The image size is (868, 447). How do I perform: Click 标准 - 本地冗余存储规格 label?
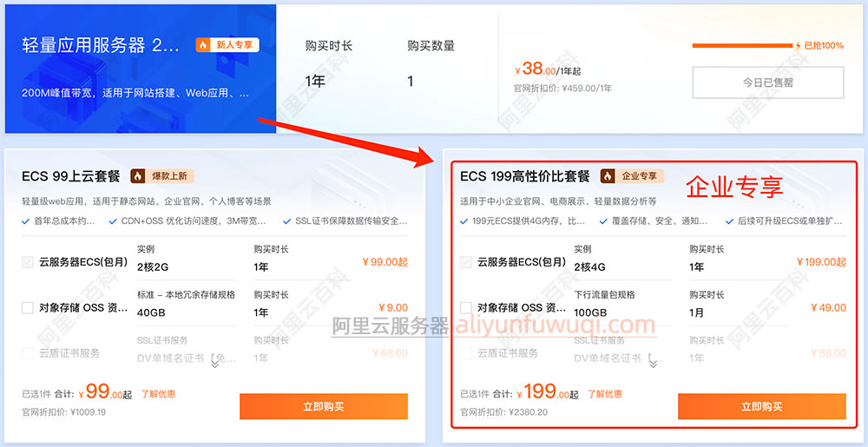(x=186, y=295)
